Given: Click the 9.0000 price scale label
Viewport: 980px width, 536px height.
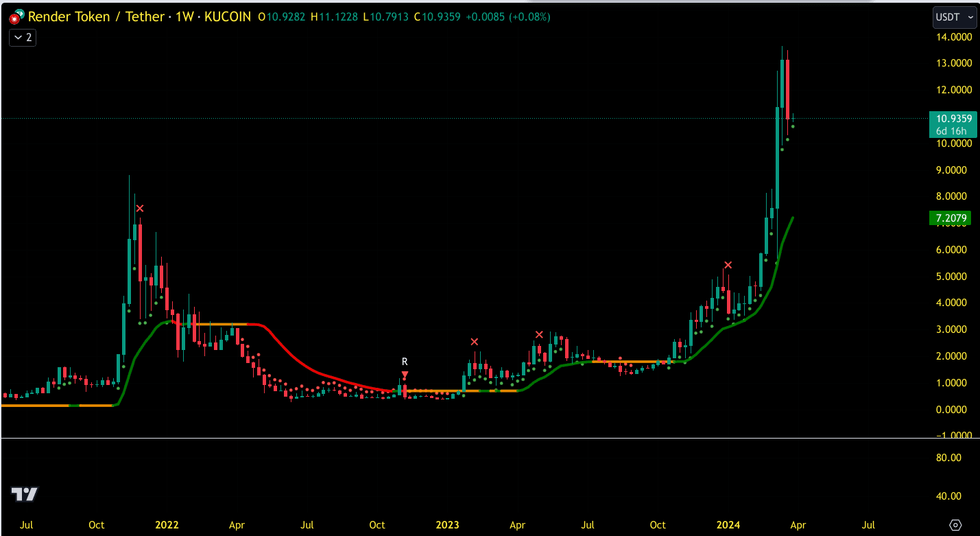Looking at the screenshot, I should tap(953, 170).
